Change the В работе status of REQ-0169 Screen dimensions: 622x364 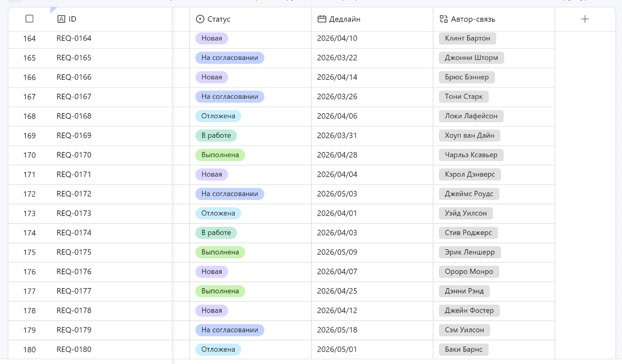pos(216,136)
